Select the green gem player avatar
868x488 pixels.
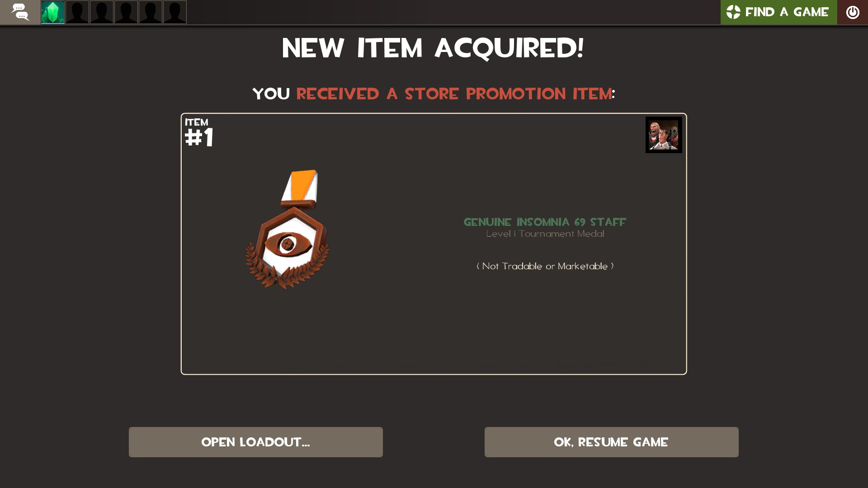click(53, 12)
